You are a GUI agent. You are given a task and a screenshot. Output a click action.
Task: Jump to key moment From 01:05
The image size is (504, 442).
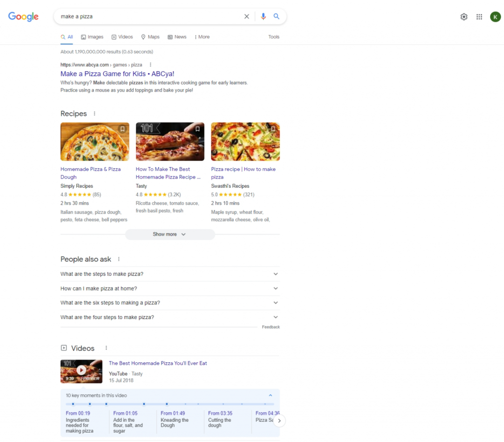(128, 422)
